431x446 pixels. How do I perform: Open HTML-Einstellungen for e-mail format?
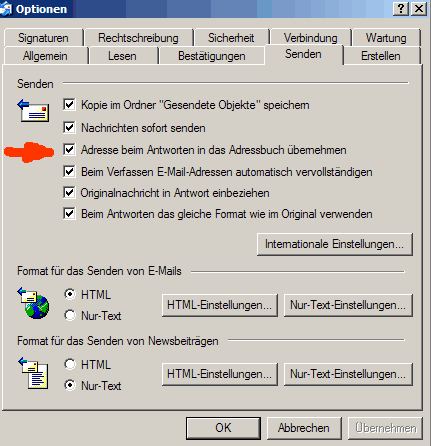coord(220,305)
